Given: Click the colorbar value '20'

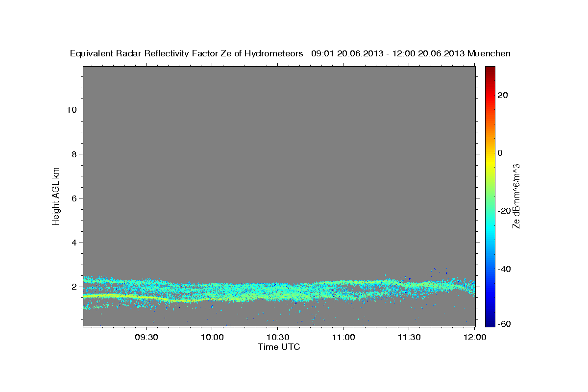Looking at the screenshot, I should pyautogui.click(x=502, y=95).
